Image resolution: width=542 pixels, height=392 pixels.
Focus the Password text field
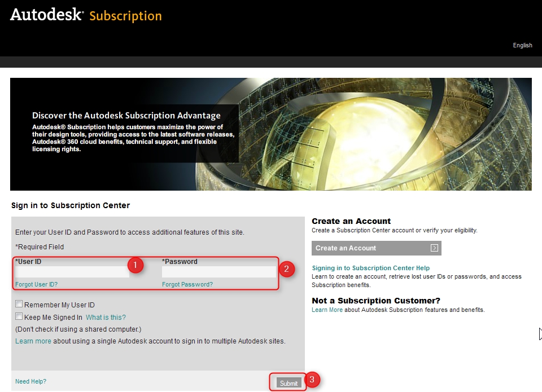tap(218, 272)
